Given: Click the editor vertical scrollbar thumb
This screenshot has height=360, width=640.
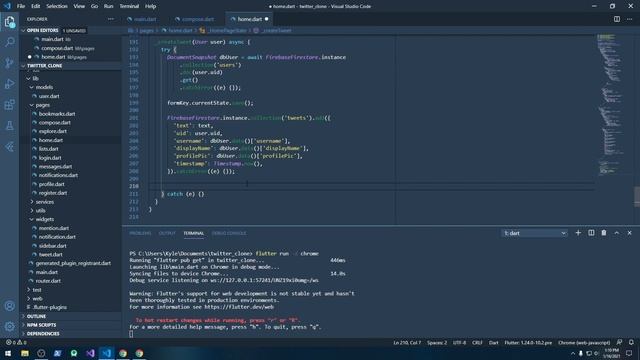Looking at the screenshot, I should 637,197.
